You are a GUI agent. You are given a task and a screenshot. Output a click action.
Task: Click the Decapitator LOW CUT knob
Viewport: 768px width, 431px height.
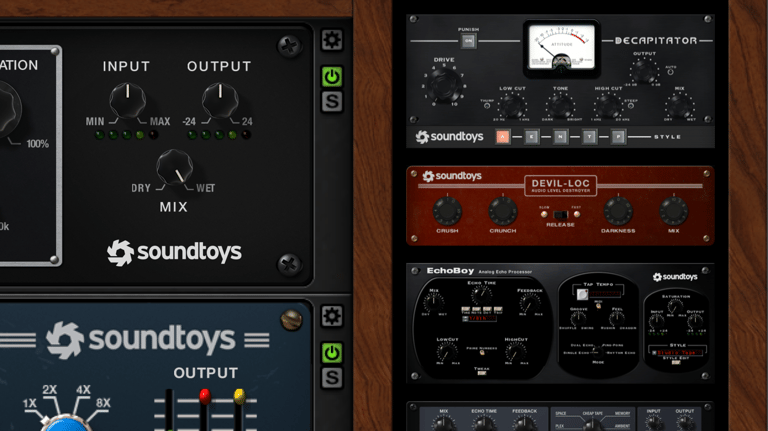(x=512, y=106)
